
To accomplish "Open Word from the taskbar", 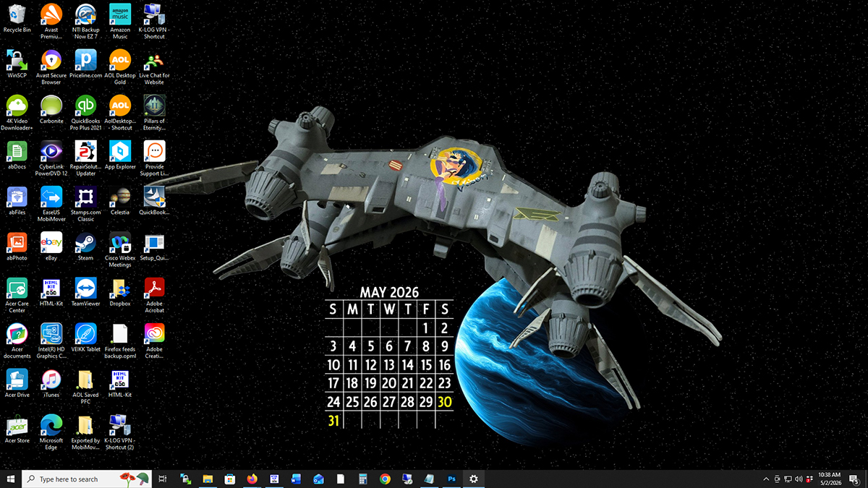I will [296, 479].
